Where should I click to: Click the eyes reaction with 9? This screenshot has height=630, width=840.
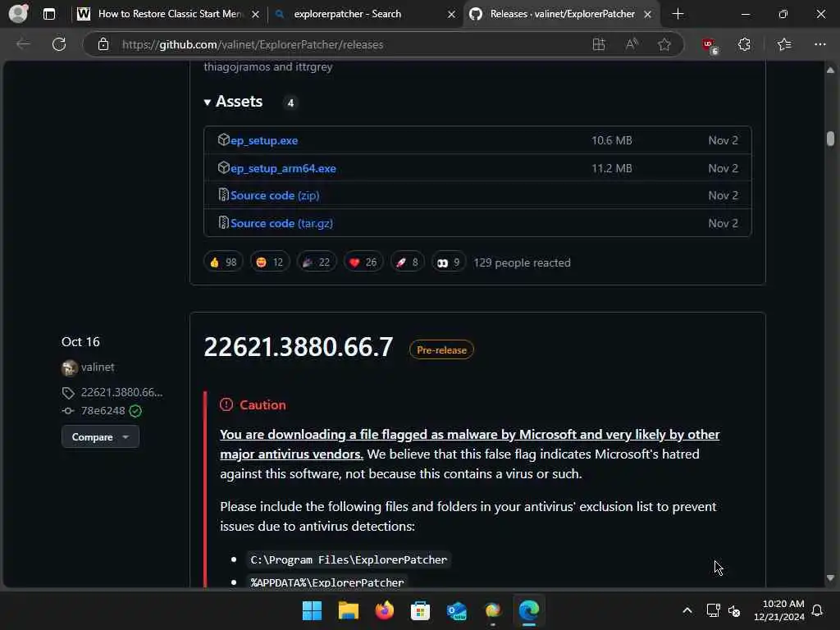coord(449,262)
